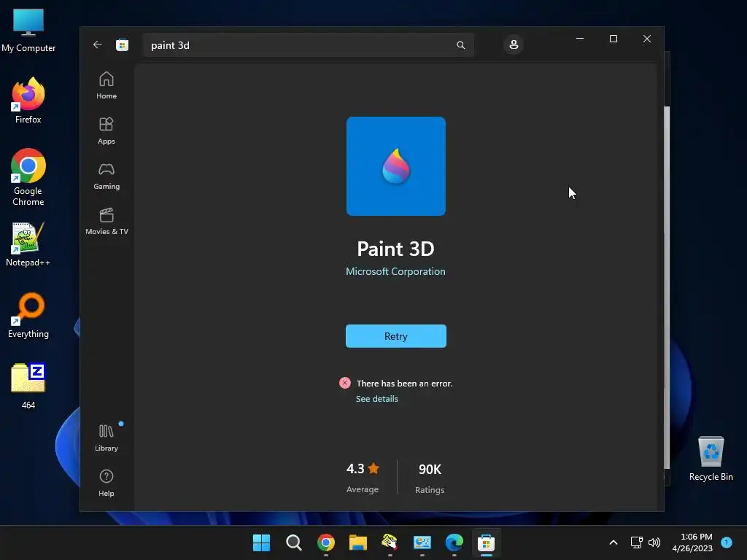Viewport: 747px width, 560px height.
Task: Maximize the Microsoft Store window
Action: tap(614, 39)
